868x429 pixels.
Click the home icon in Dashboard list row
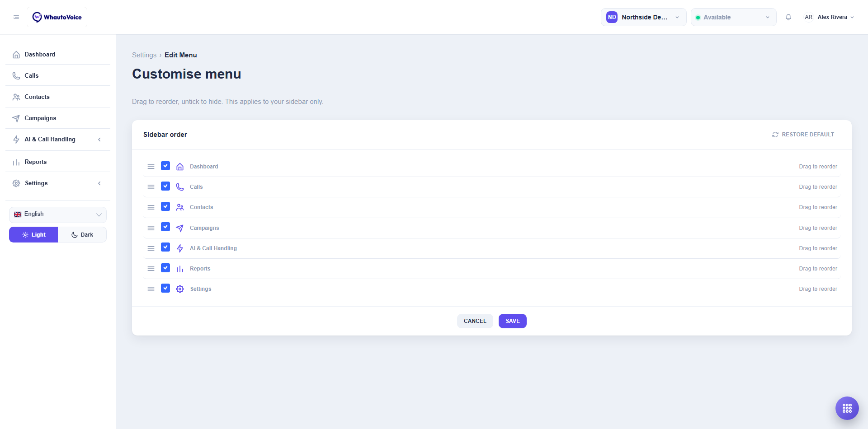(180, 167)
